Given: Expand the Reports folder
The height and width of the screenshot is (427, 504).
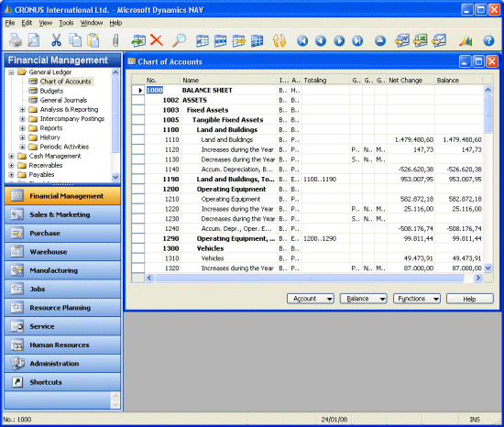Looking at the screenshot, I should [22, 128].
